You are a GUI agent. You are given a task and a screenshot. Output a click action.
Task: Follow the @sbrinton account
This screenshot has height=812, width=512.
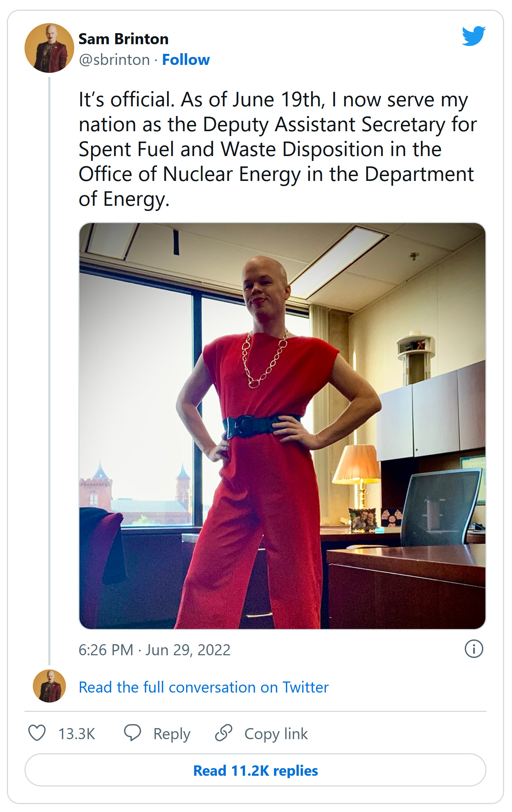[x=186, y=60]
